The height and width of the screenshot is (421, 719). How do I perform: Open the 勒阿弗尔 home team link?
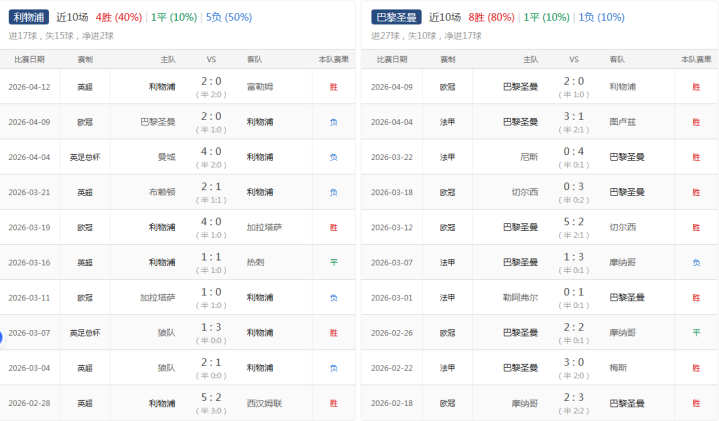click(x=520, y=298)
